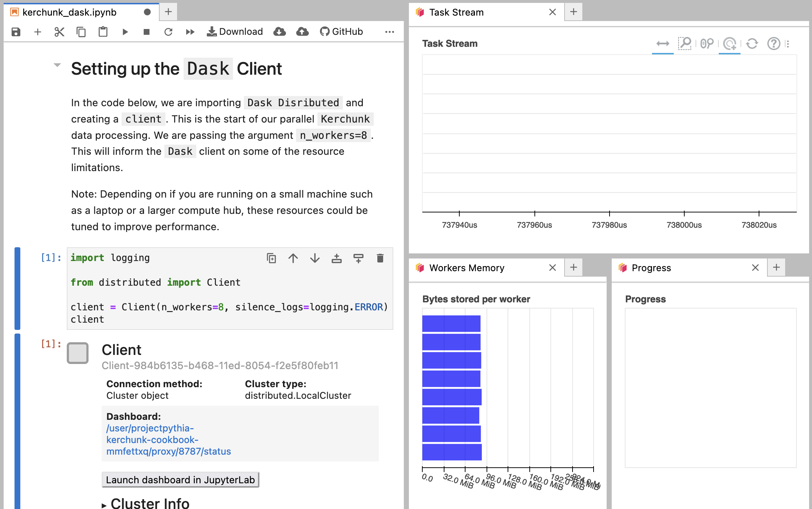Cut the selected cell with the scissors icon
812x509 pixels.
click(59, 32)
